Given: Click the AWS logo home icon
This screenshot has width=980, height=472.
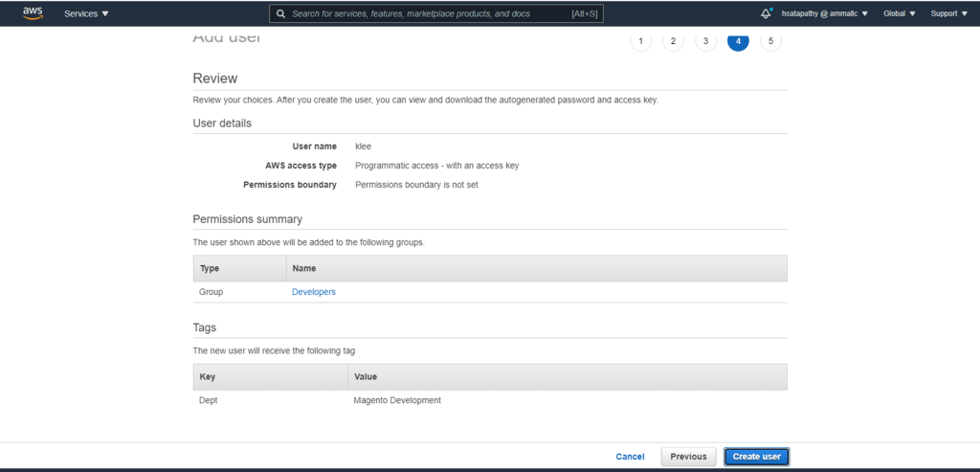Looking at the screenshot, I should point(33,13).
